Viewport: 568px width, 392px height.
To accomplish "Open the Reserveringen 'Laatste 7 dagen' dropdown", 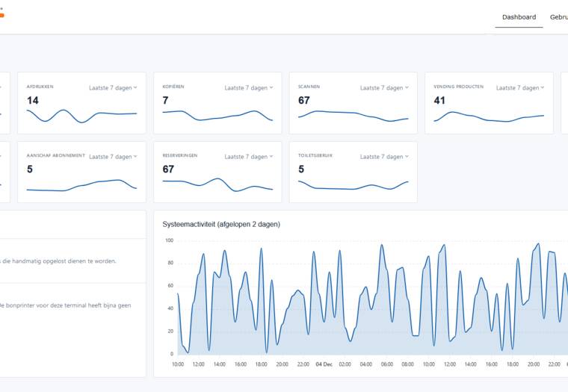I will [x=249, y=157].
